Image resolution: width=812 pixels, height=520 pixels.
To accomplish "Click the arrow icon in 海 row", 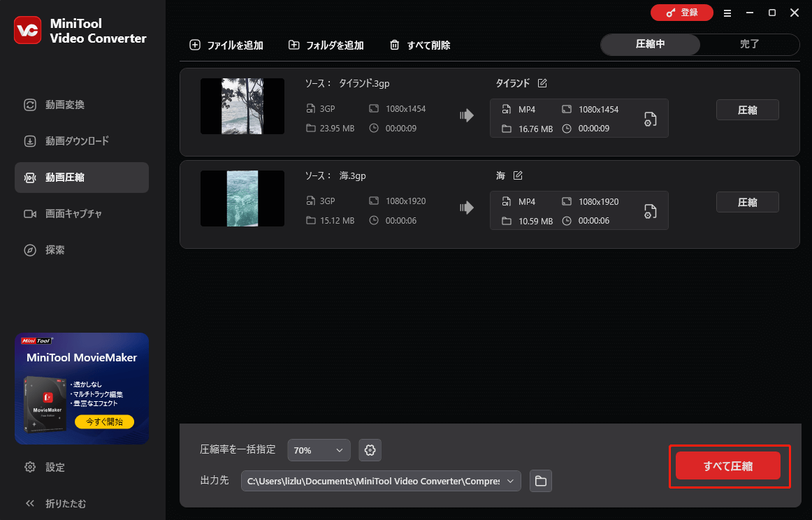I will 467,207.
